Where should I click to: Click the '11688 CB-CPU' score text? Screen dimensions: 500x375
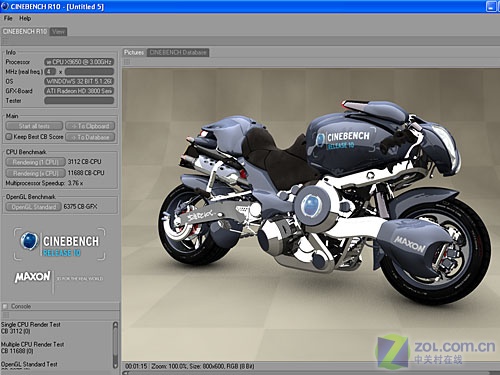[86, 173]
